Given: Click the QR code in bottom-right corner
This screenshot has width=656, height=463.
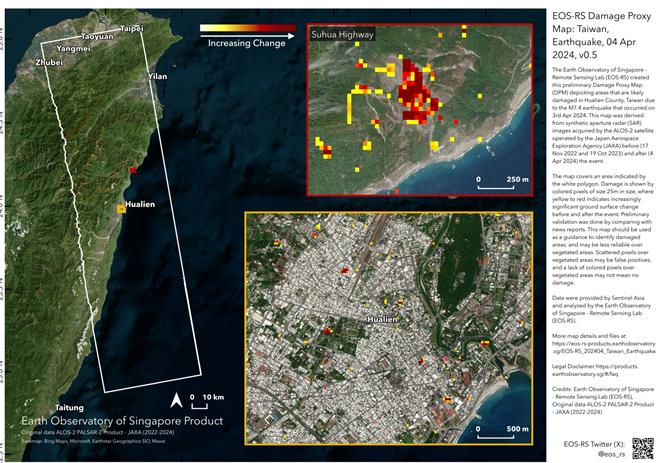Looking at the screenshot, I should pyautogui.click(x=642, y=448).
